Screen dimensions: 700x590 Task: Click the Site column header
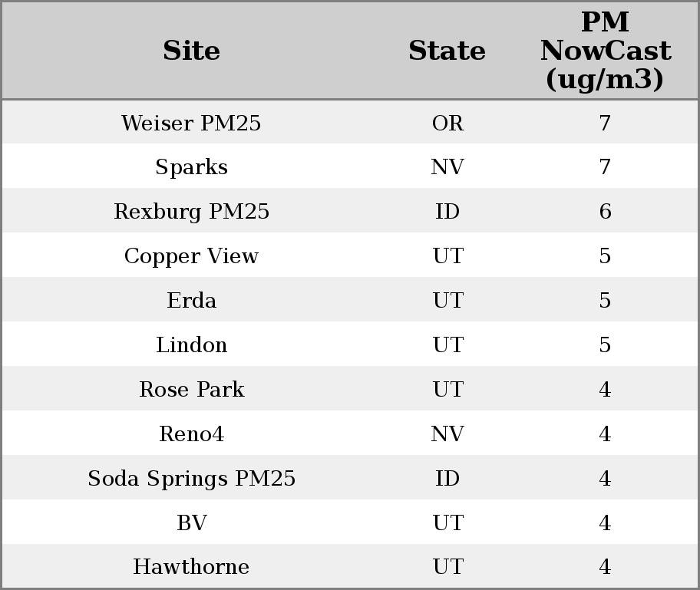click(x=191, y=51)
